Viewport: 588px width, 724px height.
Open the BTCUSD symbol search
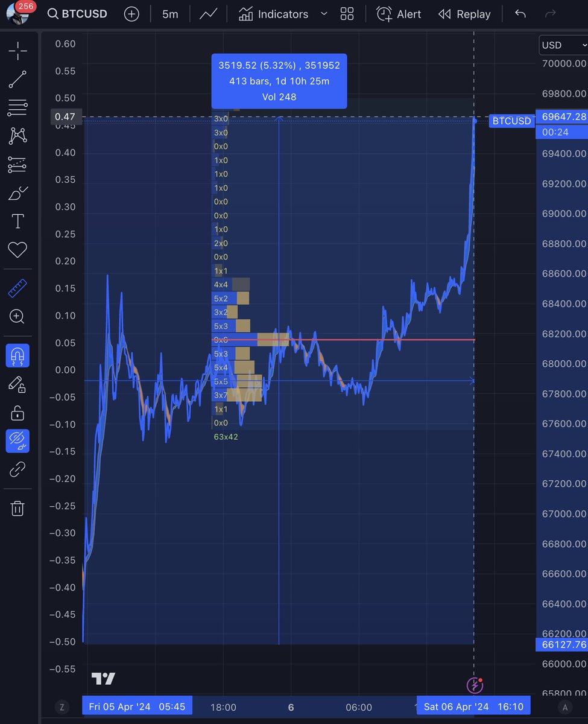[x=77, y=14]
